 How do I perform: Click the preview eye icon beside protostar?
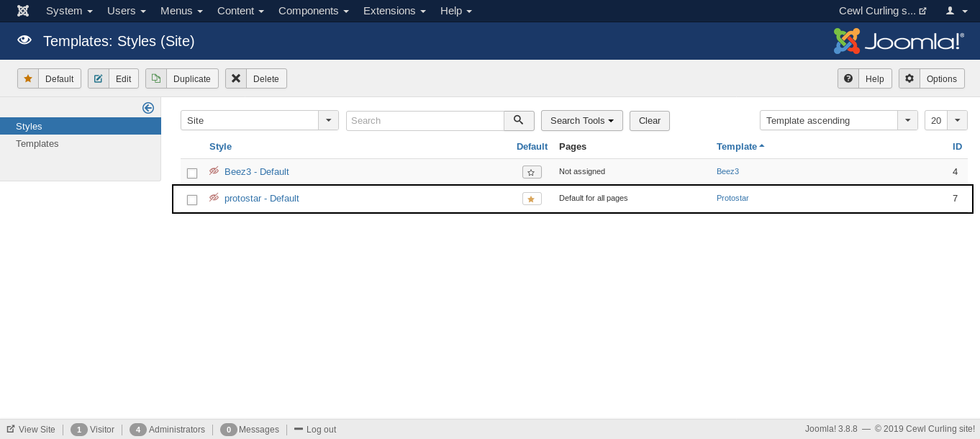214,198
